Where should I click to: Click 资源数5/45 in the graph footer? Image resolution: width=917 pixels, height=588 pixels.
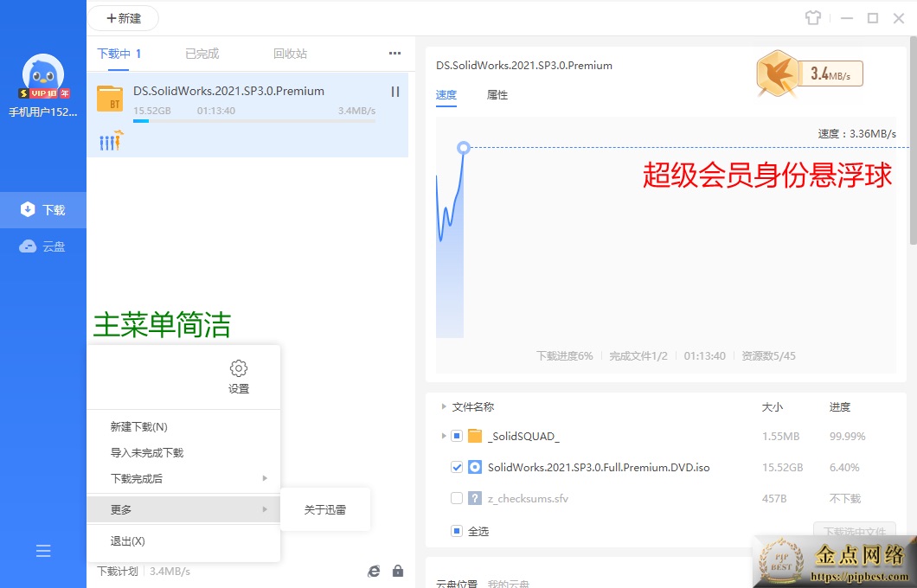(x=768, y=356)
